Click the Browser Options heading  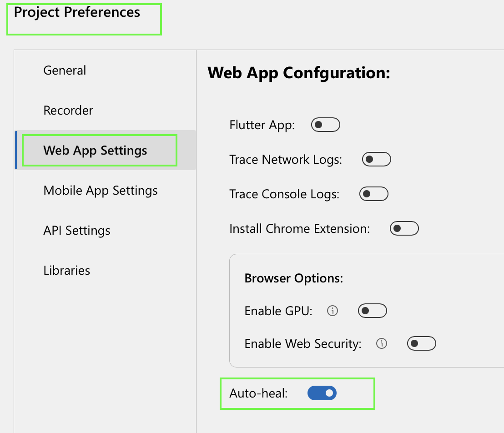click(x=293, y=278)
